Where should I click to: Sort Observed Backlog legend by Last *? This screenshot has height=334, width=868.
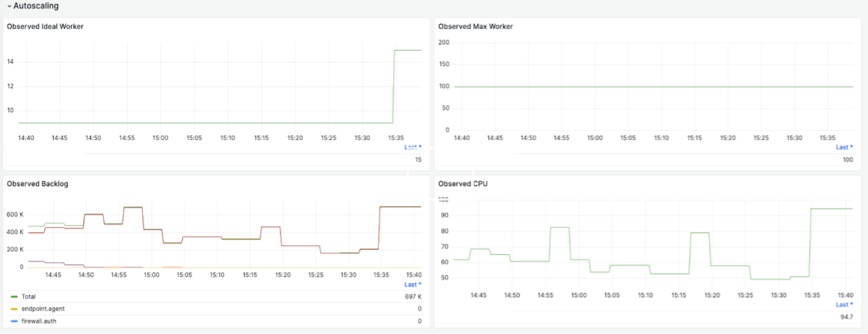pos(413,284)
